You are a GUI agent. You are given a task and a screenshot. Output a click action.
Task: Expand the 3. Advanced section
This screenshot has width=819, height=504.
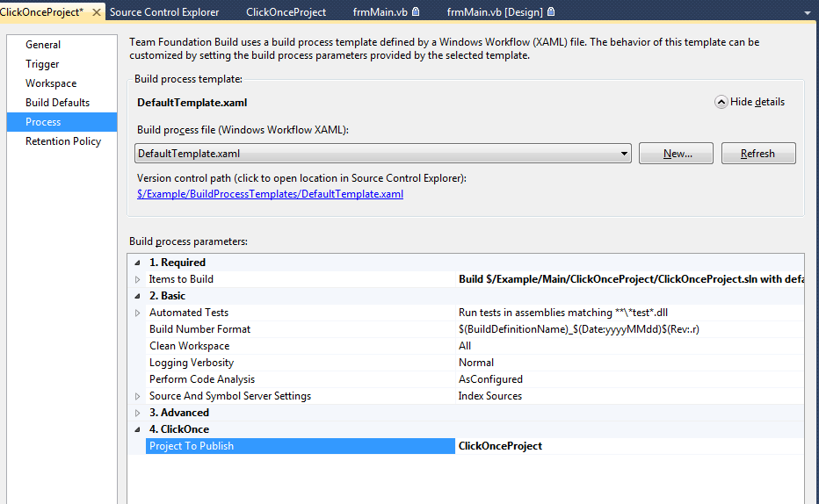(137, 413)
